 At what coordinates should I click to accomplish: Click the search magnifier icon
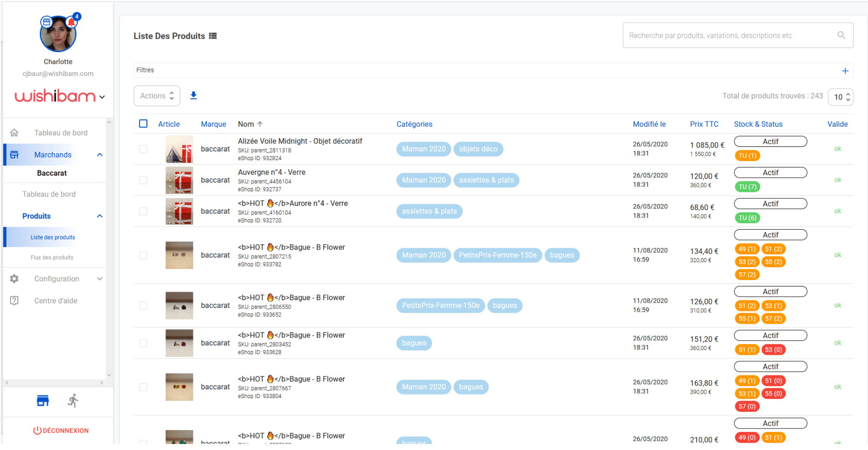841,35
